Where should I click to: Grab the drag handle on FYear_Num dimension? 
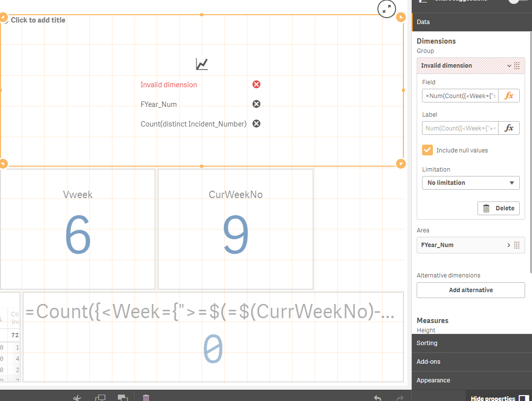[517, 245]
